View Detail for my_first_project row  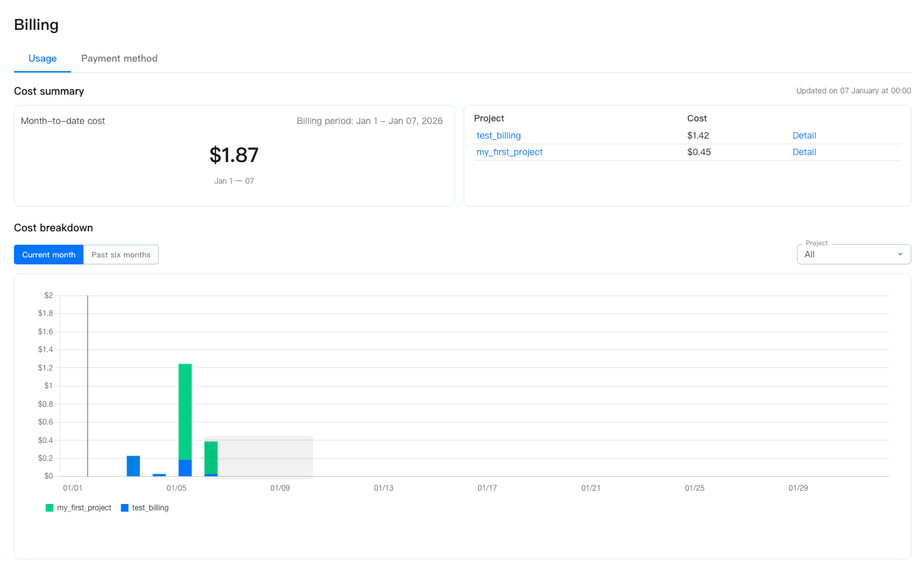click(x=804, y=152)
